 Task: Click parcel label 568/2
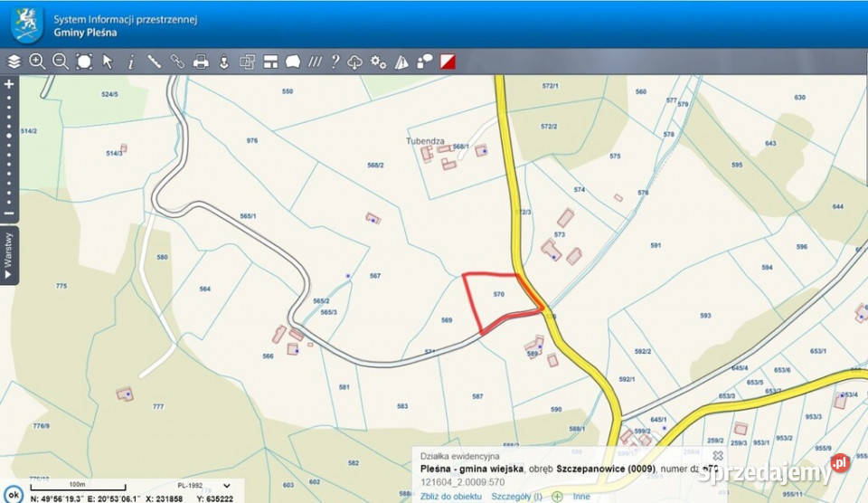(x=375, y=165)
